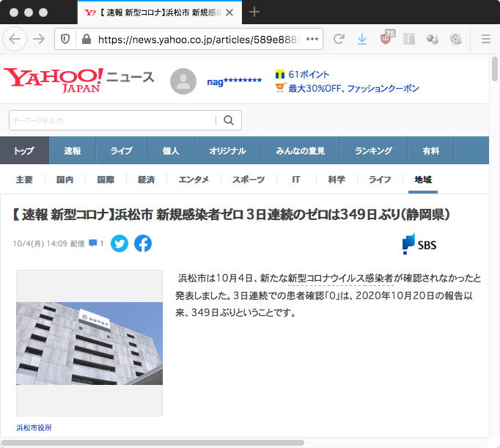This screenshot has height=448, width=500.
Task: Select the 経済 category
Action: [x=147, y=180]
